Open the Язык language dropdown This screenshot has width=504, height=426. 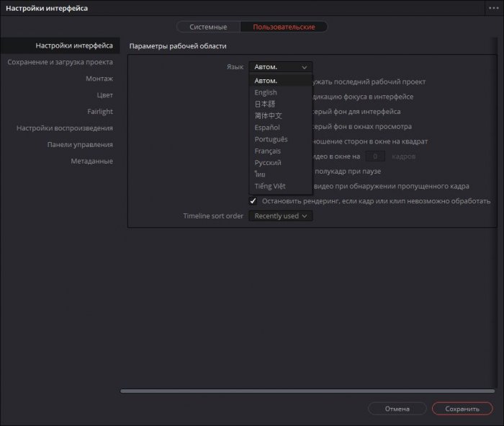coord(281,67)
